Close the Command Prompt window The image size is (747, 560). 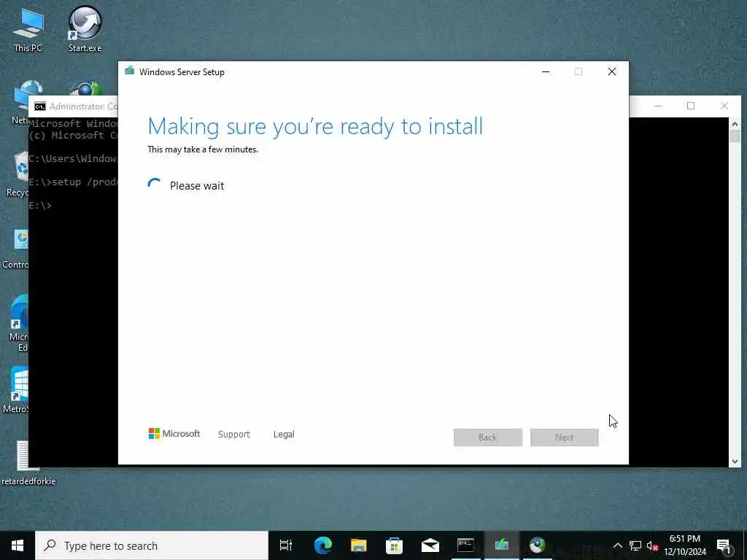[724, 106]
